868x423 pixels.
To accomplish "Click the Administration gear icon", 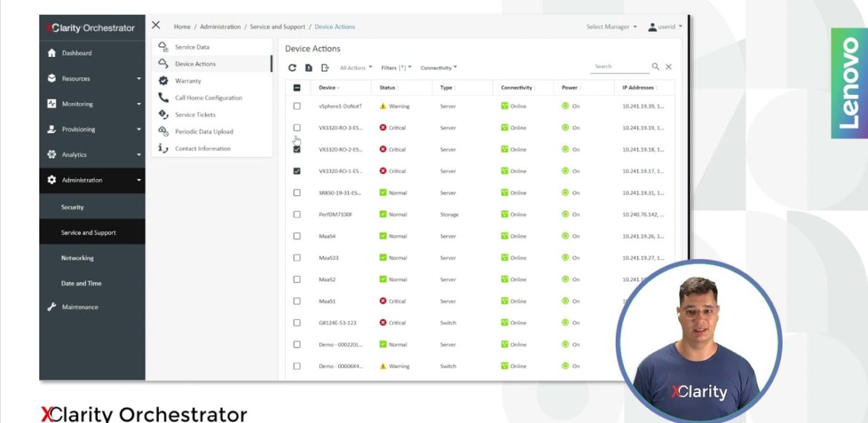I will [x=51, y=180].
